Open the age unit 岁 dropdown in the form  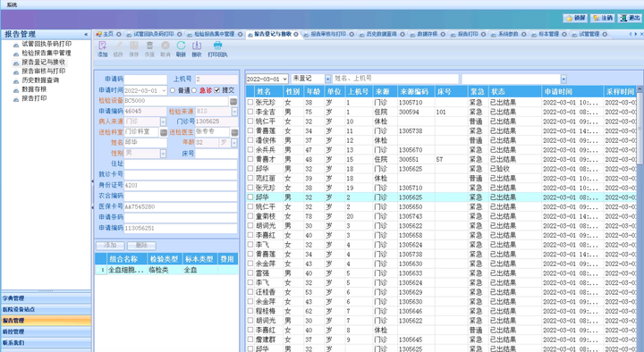234,143
